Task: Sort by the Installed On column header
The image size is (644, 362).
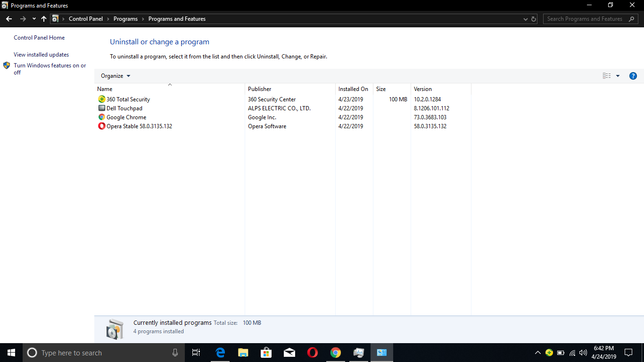Action: pos(354,89)
